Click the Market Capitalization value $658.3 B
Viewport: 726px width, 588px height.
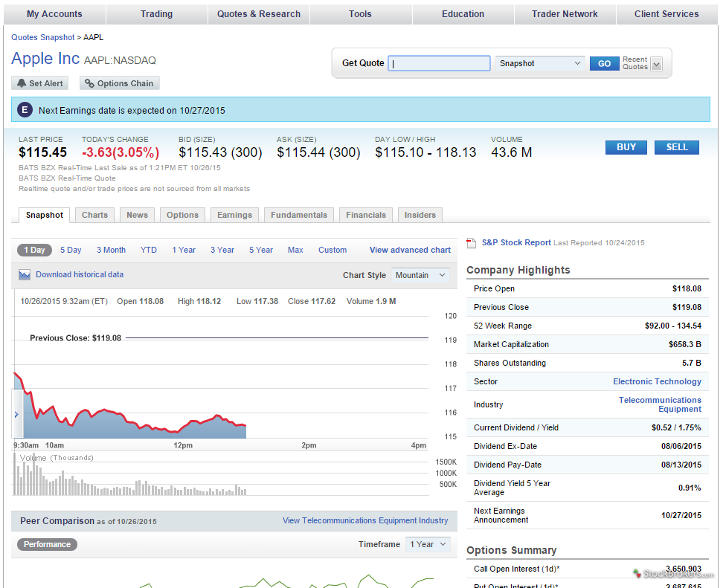(685, 345)
